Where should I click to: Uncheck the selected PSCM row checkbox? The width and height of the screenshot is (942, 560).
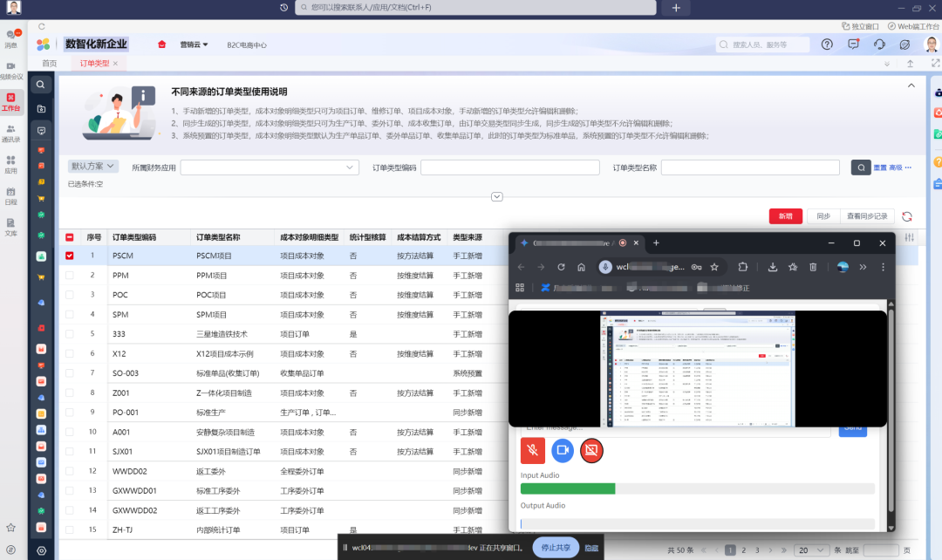[71, 254]
